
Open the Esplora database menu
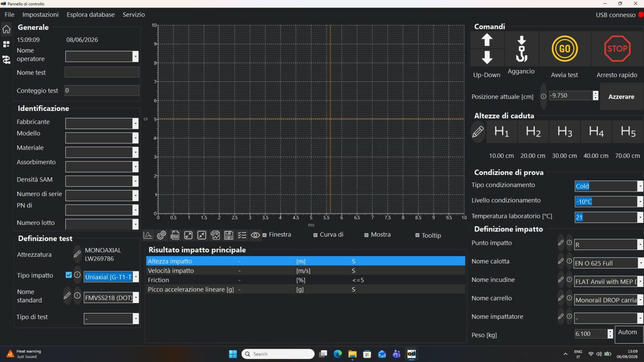[91, 14]
